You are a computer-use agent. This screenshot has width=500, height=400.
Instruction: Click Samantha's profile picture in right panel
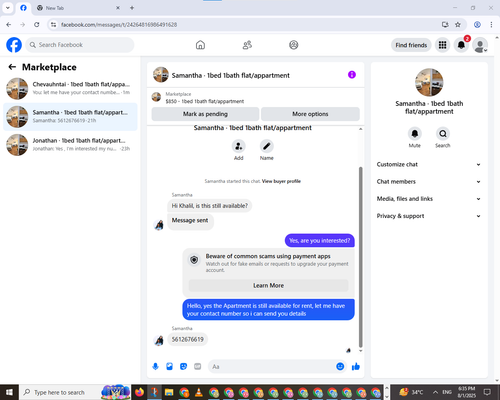coord(429,82)
